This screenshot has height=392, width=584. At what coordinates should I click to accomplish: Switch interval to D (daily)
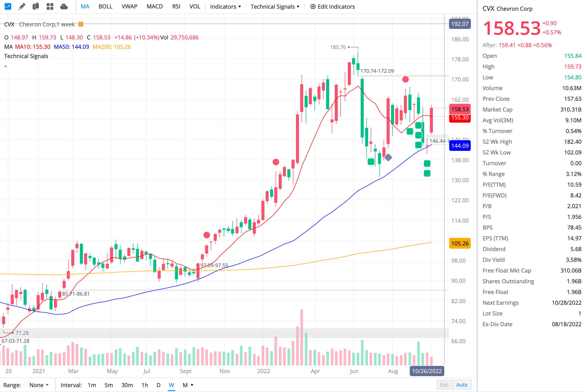pyautogui.click(x=158, y=385)
